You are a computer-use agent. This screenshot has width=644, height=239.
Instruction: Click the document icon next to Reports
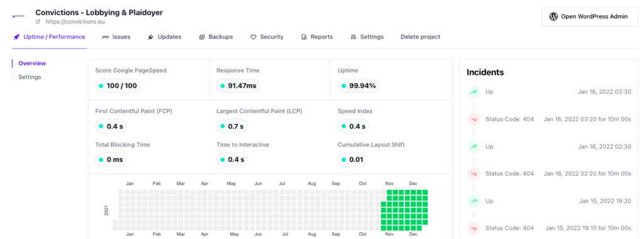point(304,37)
